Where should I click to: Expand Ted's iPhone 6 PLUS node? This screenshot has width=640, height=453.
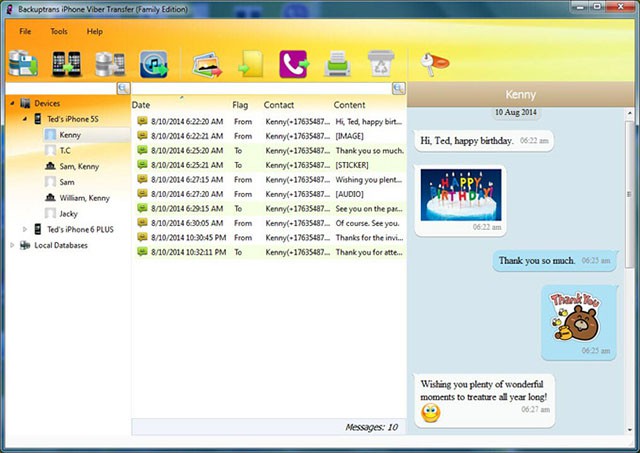pyautogui.click(x=25, y=229)
